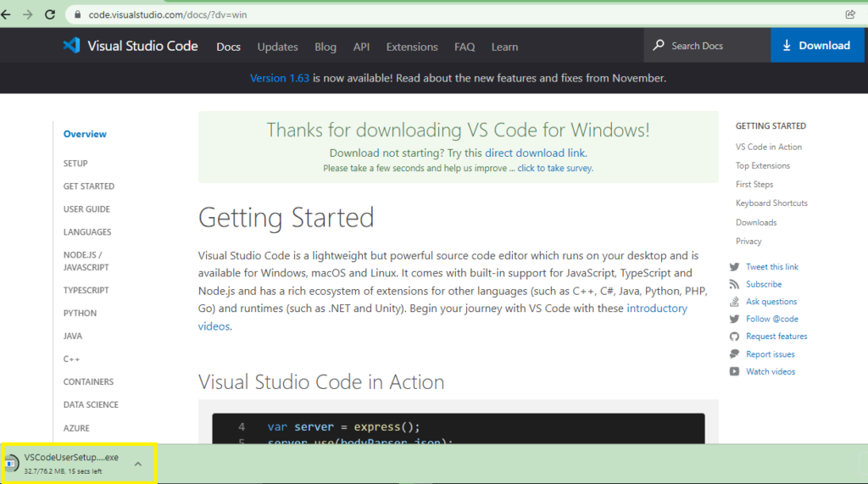Jump to VS Code in Action section
This screenshot has width=868, height=484.
click(768, 147)
